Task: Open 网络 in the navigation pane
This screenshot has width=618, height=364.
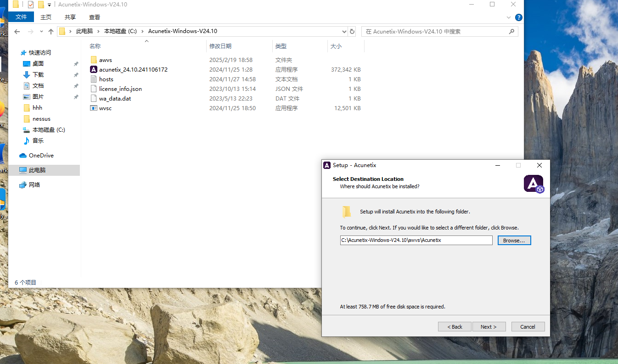Action: [x=34, y=185]
